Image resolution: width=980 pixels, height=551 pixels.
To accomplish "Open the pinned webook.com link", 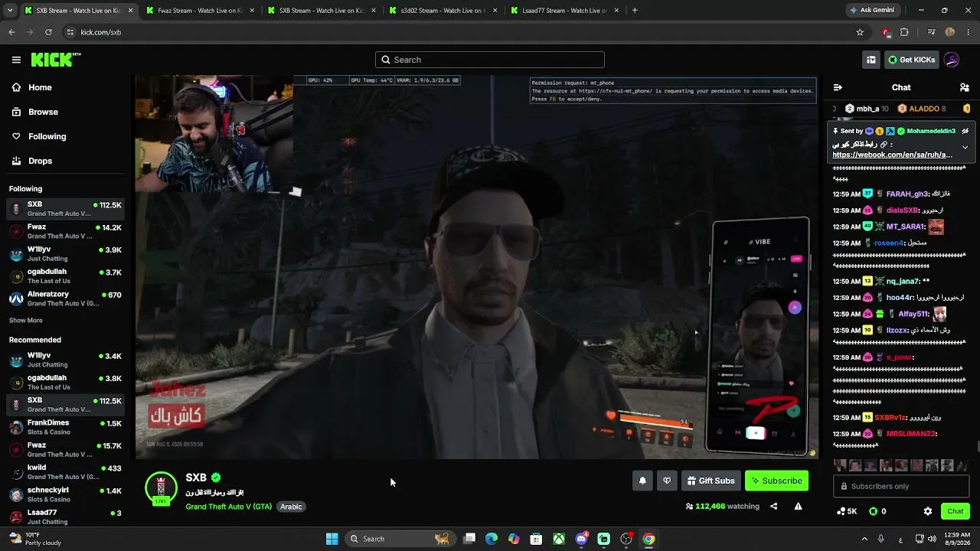I will point(893,155).
